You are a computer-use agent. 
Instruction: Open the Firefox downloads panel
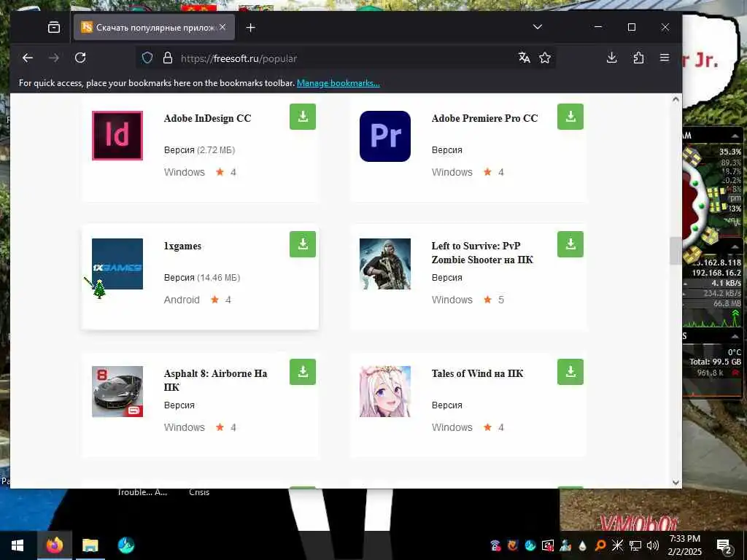612,58
